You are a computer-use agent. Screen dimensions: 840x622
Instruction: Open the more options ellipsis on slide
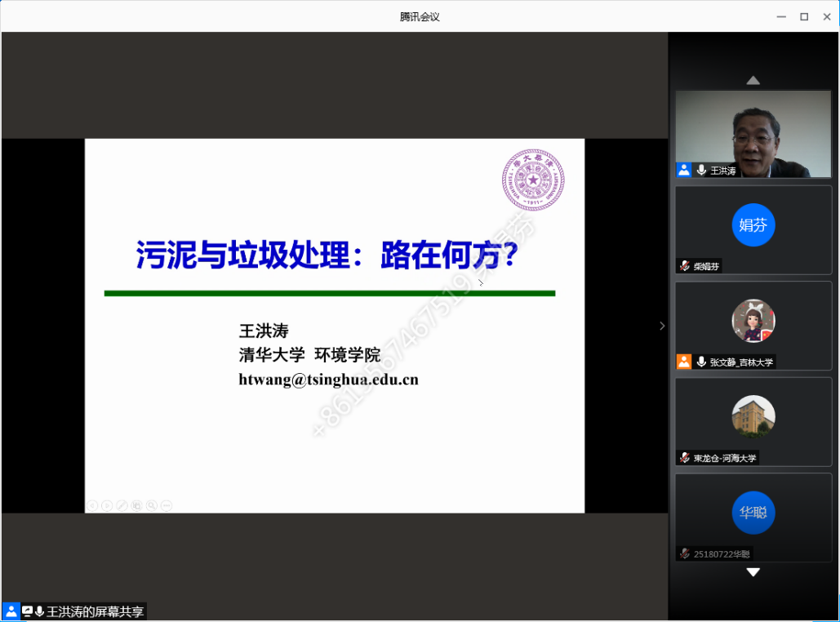pos(166,506)
